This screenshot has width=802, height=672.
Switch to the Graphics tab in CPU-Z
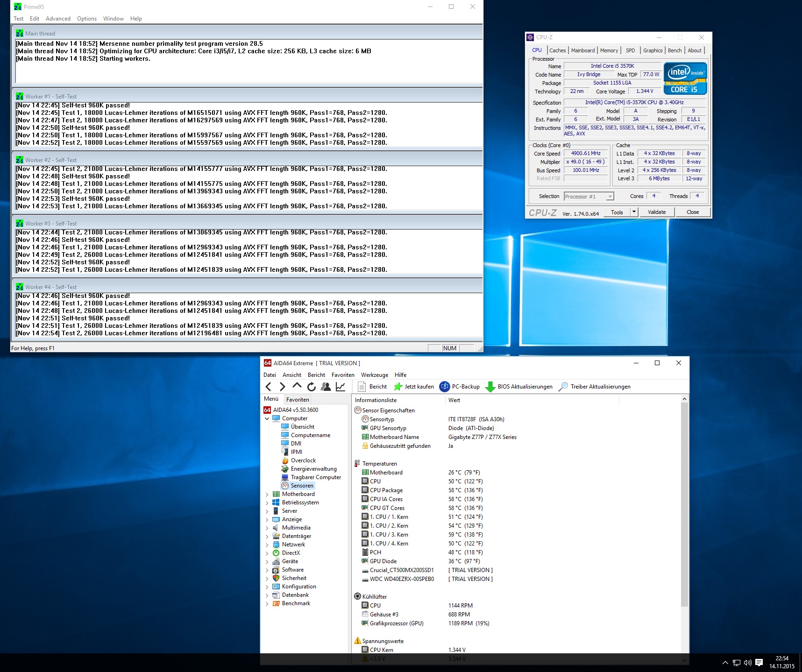click(653, 50)
